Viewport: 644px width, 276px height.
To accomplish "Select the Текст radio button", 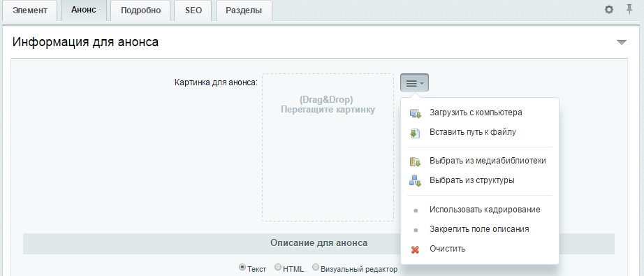I will click(x=242, y=268).
